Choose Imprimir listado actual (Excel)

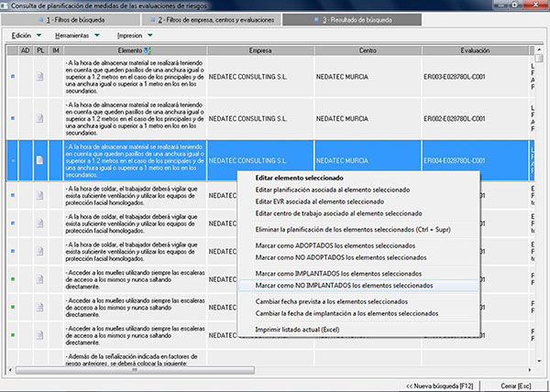(x=297, y=330)
